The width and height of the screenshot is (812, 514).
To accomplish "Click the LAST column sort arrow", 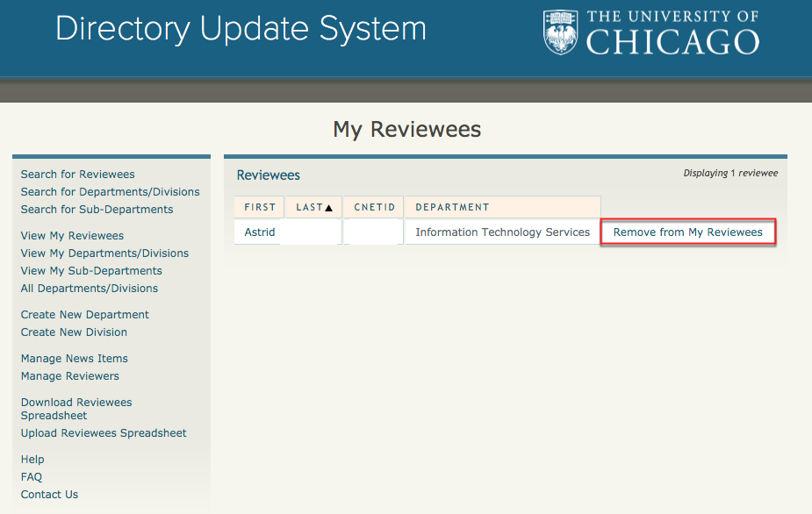I will (x=328, y=208).
